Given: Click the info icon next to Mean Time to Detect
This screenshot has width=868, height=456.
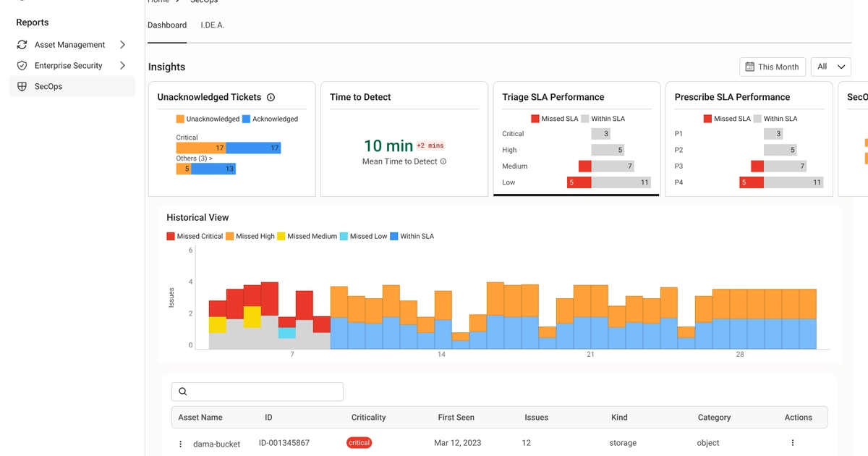Looking at the screenshot, I should (443, 161).
